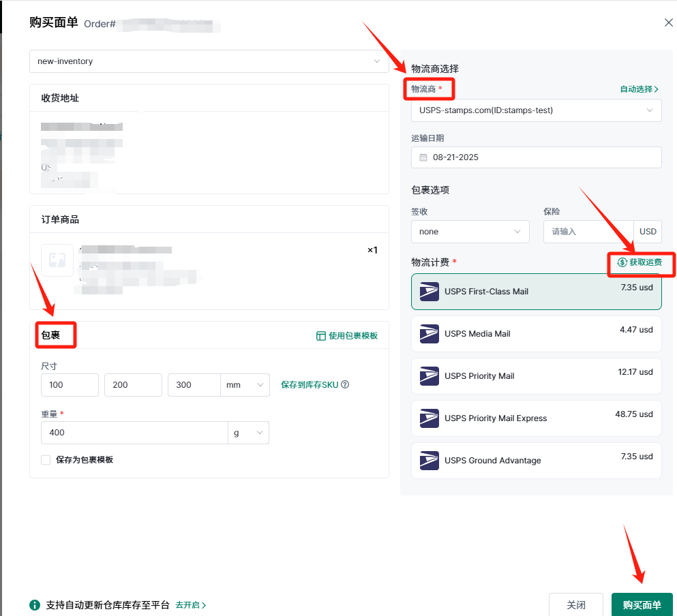Select the USPS Ground Advantage rate option
This screenshot has width=677, height=616.
point(537,461)
